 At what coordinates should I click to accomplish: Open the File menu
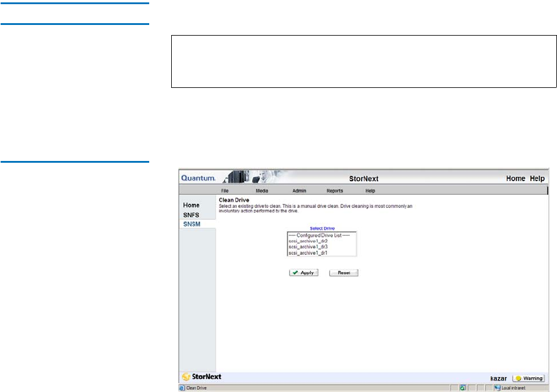tap(225, 191)
